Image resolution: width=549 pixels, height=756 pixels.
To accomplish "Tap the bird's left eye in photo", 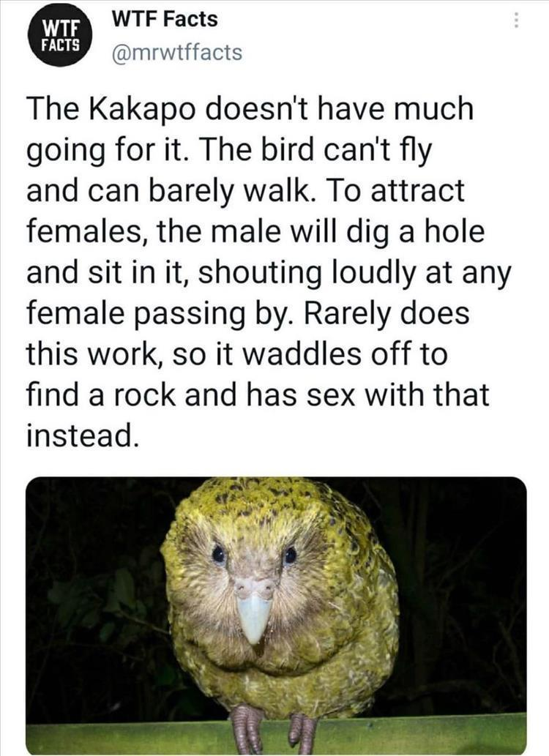I will pyautogui.click(x=219, y=554).
